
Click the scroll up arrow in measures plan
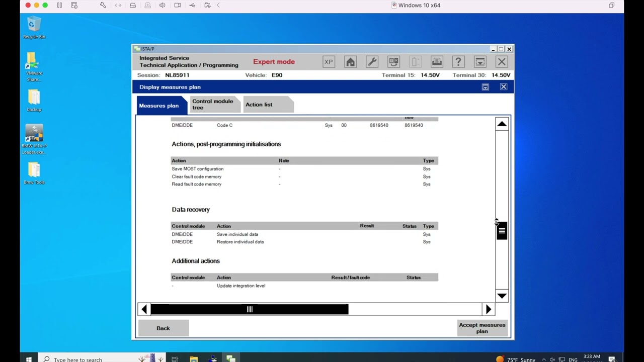click(502, 124)
